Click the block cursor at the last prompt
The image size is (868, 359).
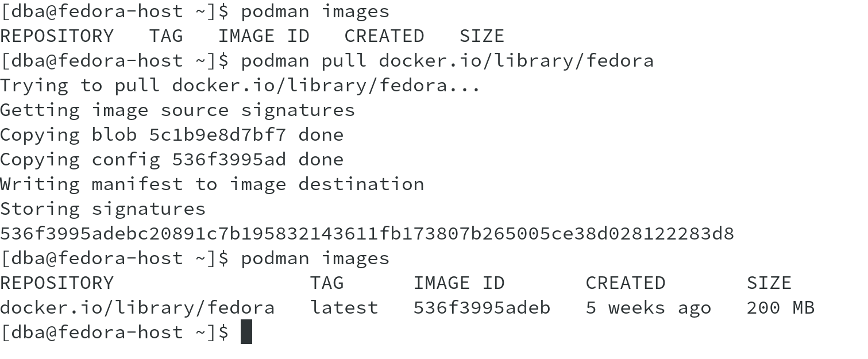[x=246, y=332]
